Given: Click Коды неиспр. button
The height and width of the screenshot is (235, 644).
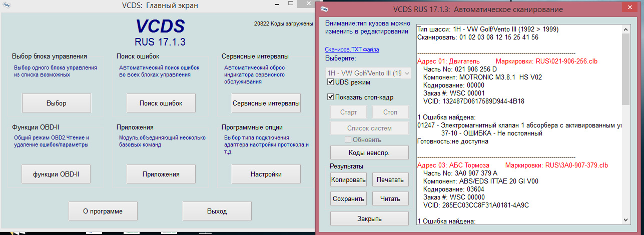Looking at the screenshot, I should pos(369,152).
